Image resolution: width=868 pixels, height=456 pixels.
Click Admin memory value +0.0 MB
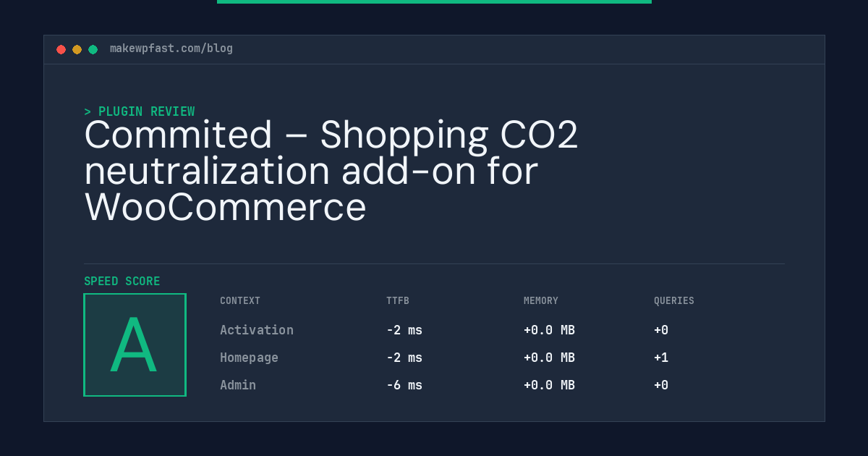[x=549, y=385]
